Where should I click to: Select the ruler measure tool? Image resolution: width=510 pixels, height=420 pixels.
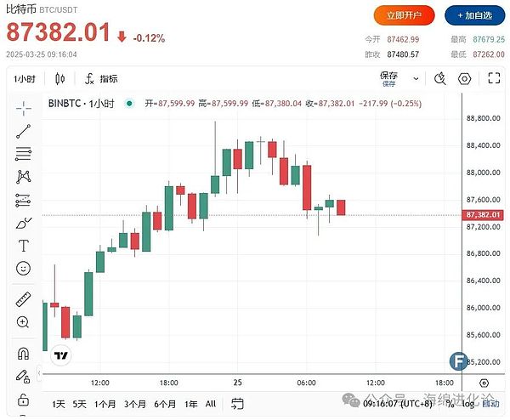24,299
